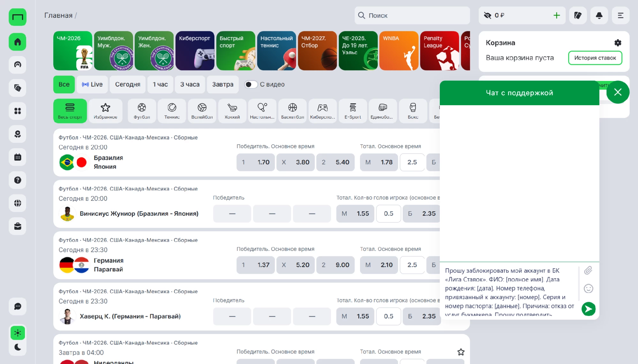The width and height of the screenshot is (638, 364).
Task: Open basket settings with the gear icon
Action: click(618, 43)
